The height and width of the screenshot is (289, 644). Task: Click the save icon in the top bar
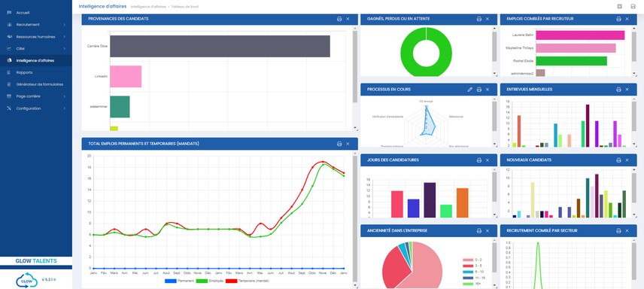[633, 6]
